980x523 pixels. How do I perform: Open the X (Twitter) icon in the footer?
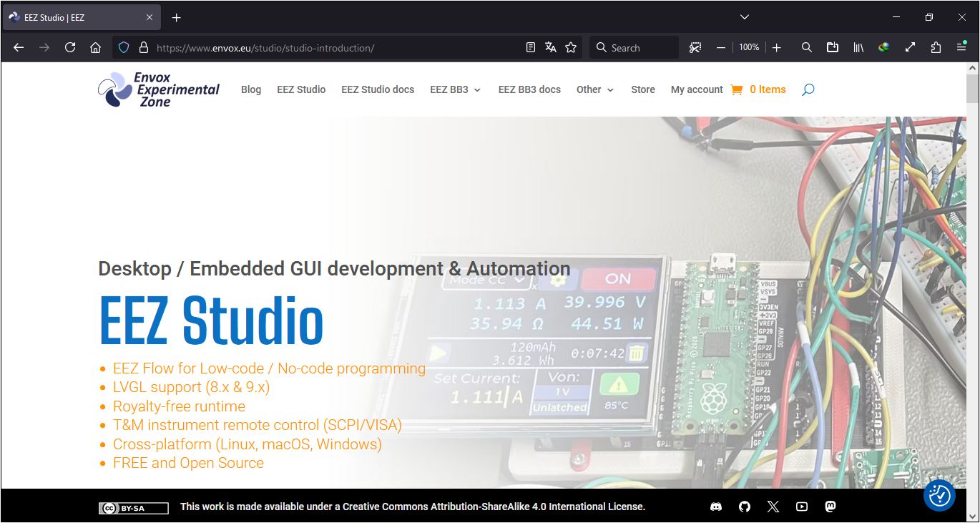pos(773,507)
